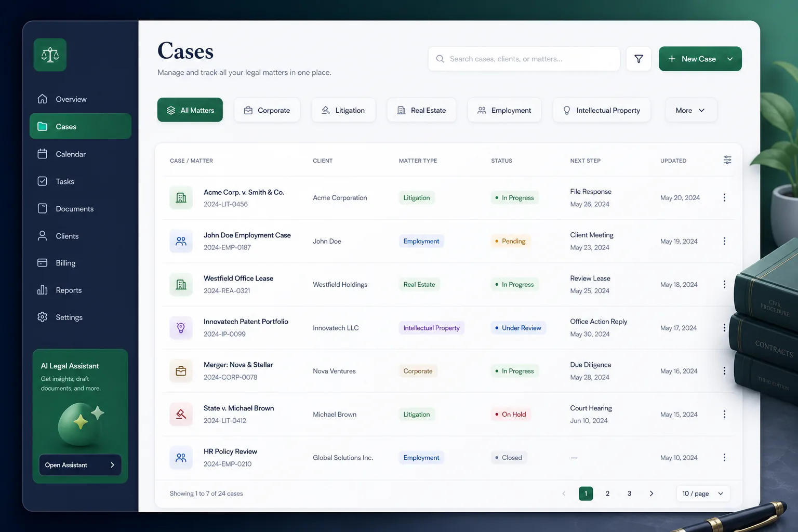798x532 pixels.
Task: Click the gavel icon beside State v. Michael Brown
Action: pos(181,414)
